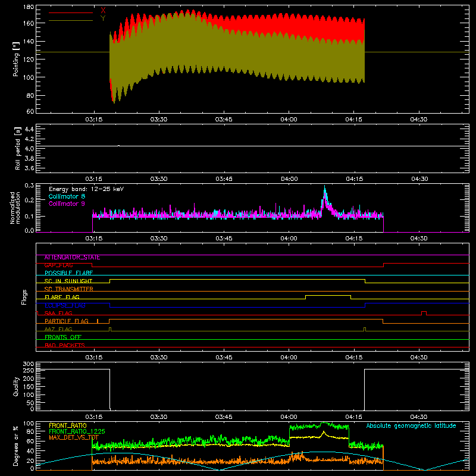The height and width of the screenshot is (476, 476).
Task: Select the Y legend label
Action: coord(103,18)
